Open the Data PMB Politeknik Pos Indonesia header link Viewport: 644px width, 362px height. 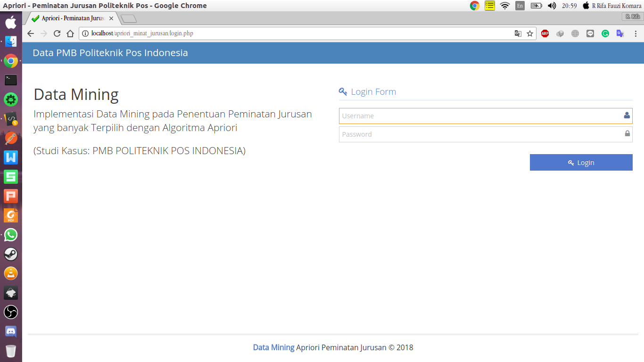110,53
